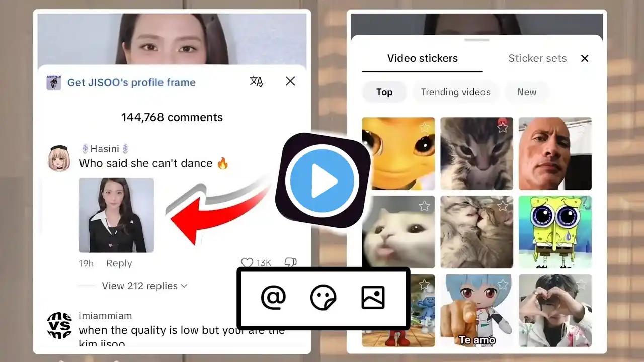Open the imiammiam username
Image resolution: width=644 pixels, height=362 pixels.
106,316
